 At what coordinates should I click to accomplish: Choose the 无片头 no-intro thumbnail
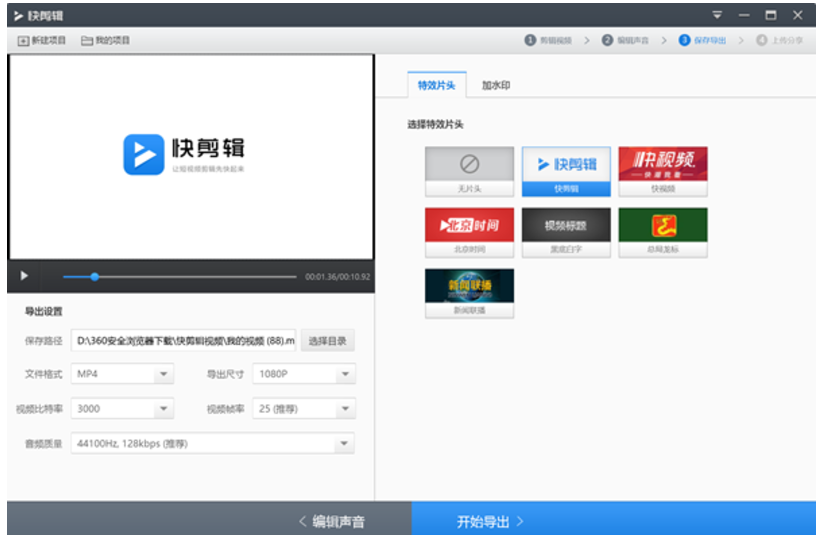coord(469,171)
